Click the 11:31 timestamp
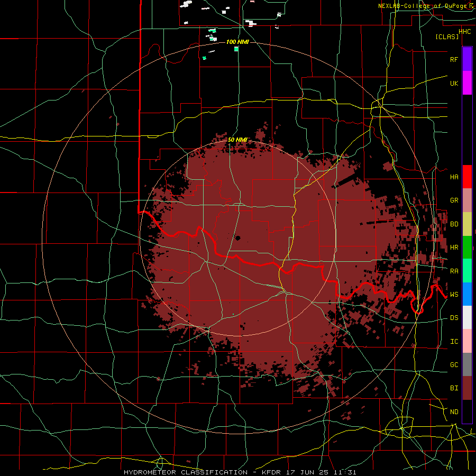This screenshot has width=476, height=476. [345, 472]
